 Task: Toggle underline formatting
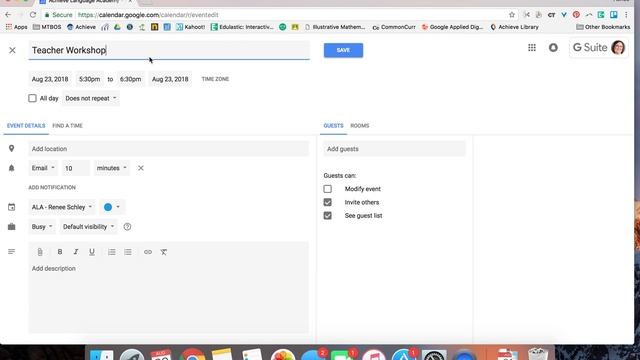pyautogui.click(x=92, y=252)
